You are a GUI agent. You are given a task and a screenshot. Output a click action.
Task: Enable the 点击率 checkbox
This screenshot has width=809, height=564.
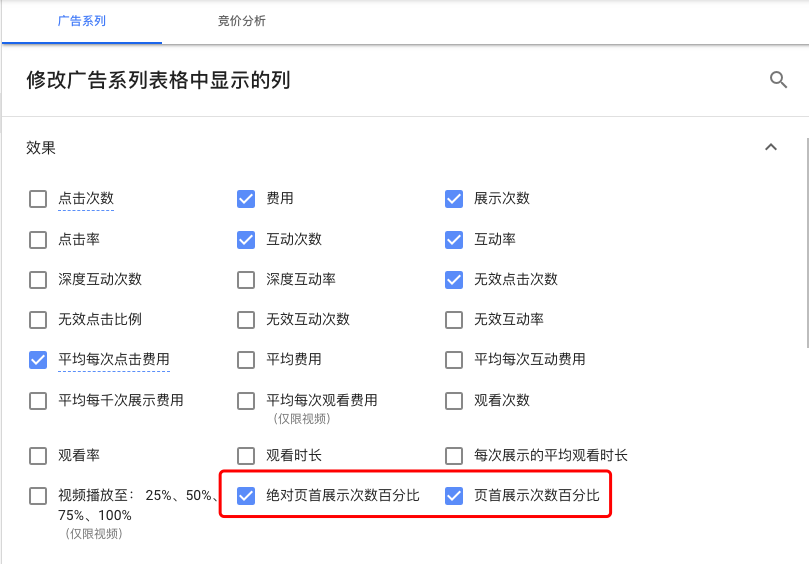(38, 240)
